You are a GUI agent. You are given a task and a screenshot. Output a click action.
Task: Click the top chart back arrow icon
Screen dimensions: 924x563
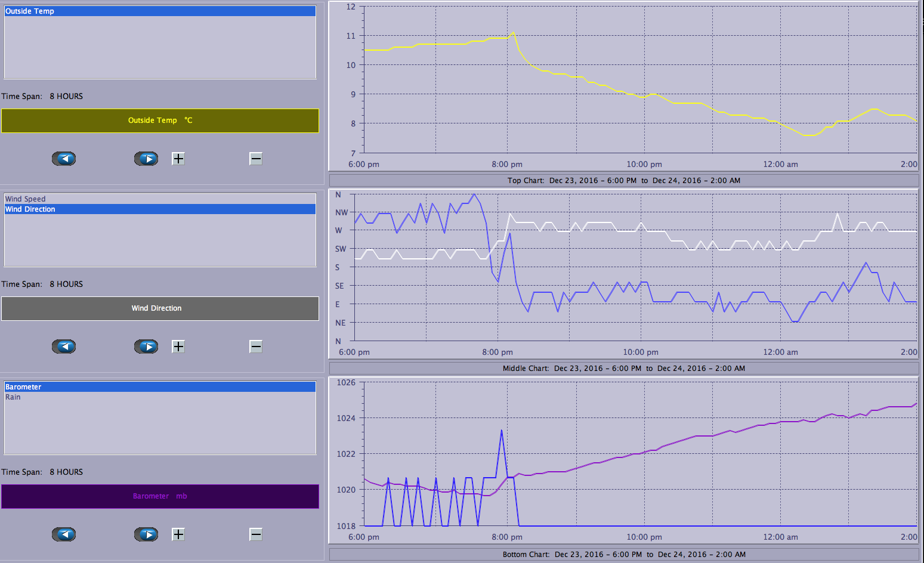(x=64, y=159)
